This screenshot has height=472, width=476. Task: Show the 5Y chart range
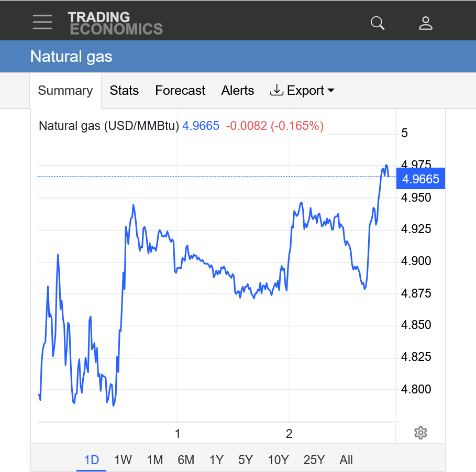pos(246,460)
